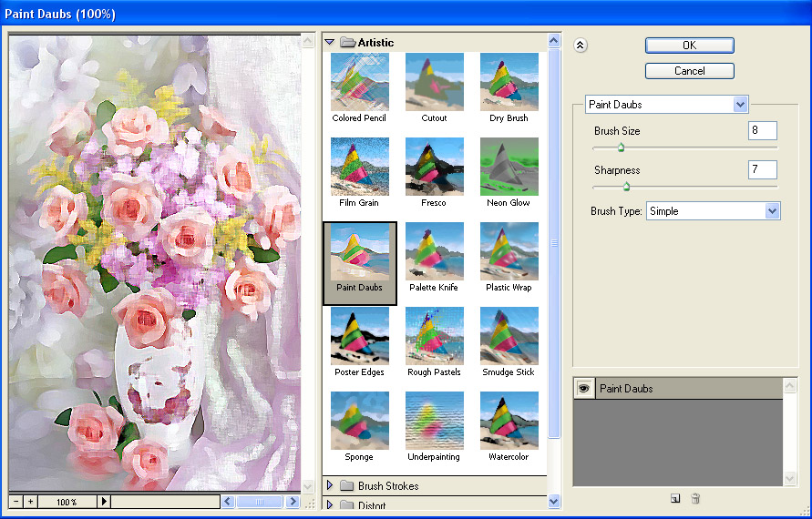Select the Plastic Wrap filter
Viewport: 812px width, 519px height.
(509, 251)
